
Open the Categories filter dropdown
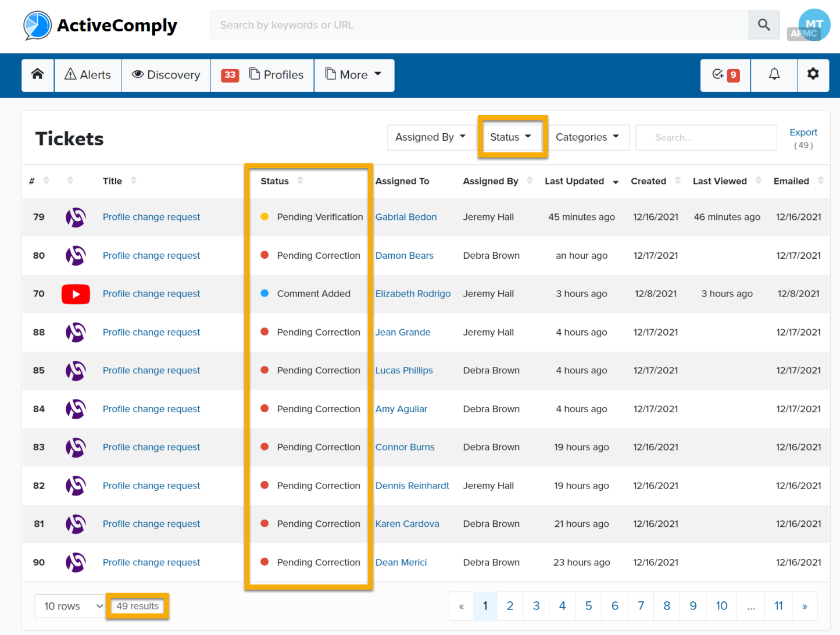pyautogui.click(x=587, y=137)
